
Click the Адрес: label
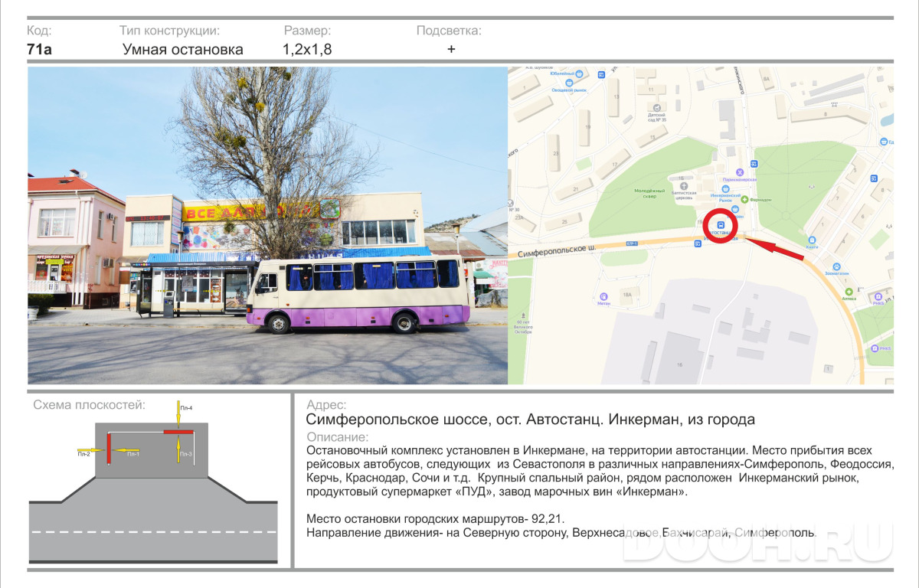pyautogui.click(x=325, y=405)
